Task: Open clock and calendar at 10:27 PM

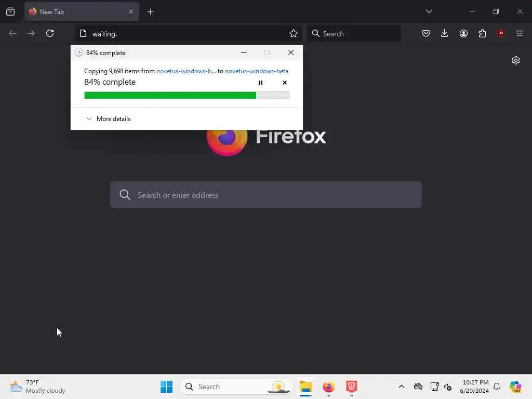Action: coord(474,387)
